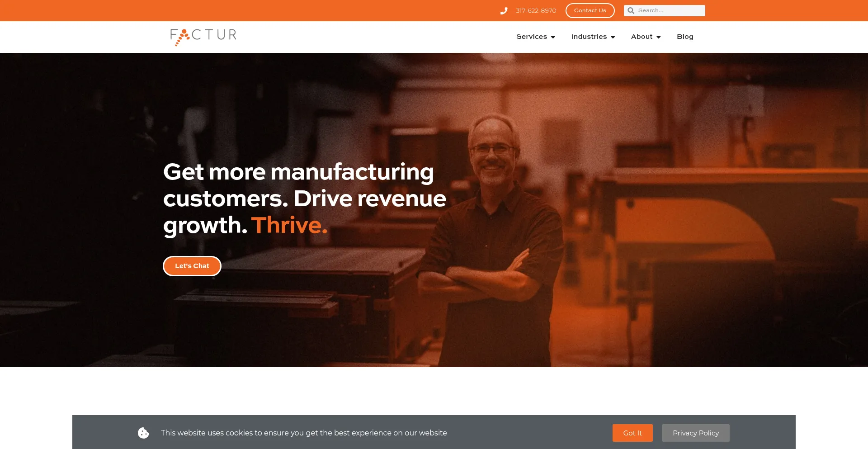Click the phone icon in top bar
The image size is (868, 449).
click(504, 11)
